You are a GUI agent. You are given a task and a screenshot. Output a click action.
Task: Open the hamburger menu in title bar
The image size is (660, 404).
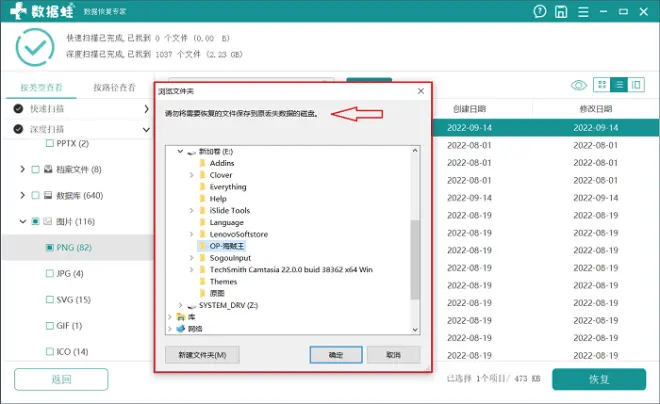(583, 12)
